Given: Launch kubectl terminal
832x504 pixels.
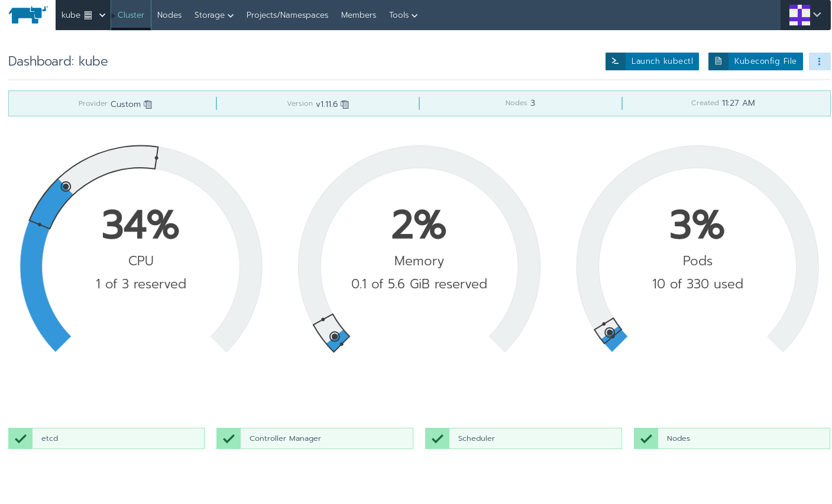Looking at the screenshot, I should (652, 61).
